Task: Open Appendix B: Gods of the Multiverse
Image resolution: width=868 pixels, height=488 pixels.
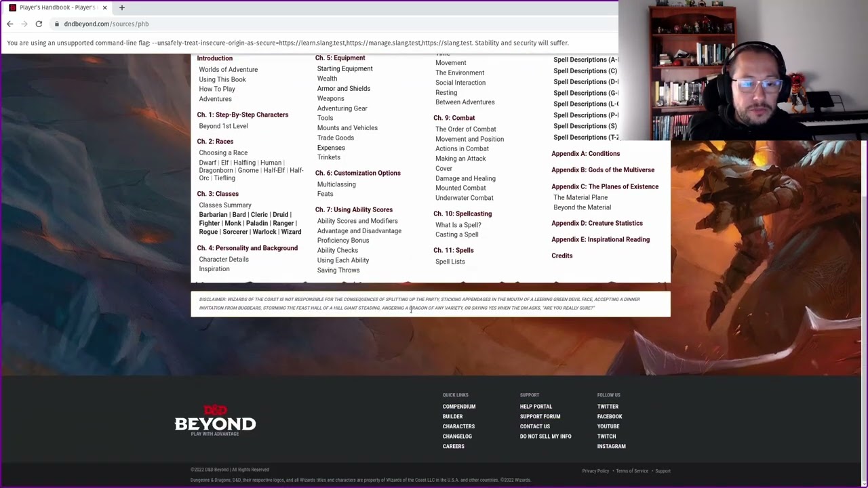Action: pos(603,170)
